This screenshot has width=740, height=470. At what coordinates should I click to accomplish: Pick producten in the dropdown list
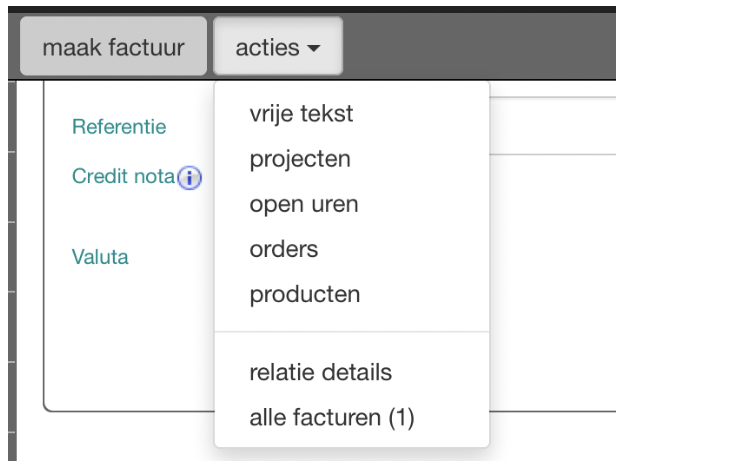(304, 295)
